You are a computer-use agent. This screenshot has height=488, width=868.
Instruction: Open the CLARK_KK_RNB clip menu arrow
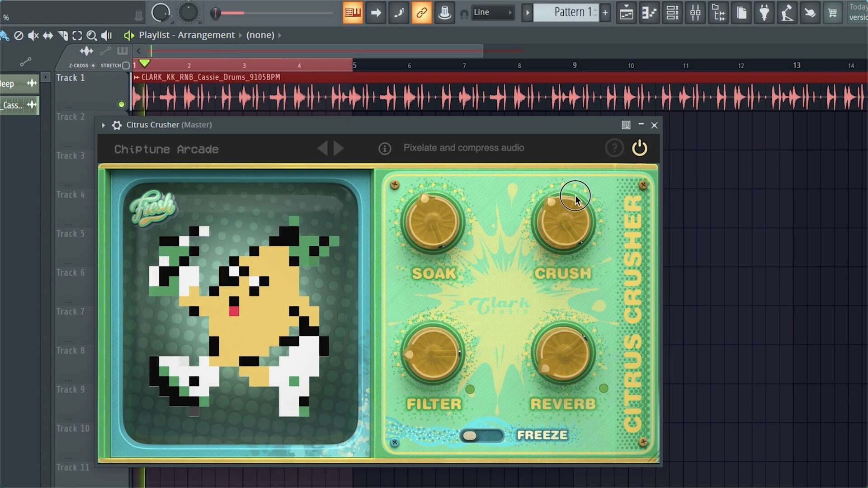pyautogui.click(x=136, y=77)
